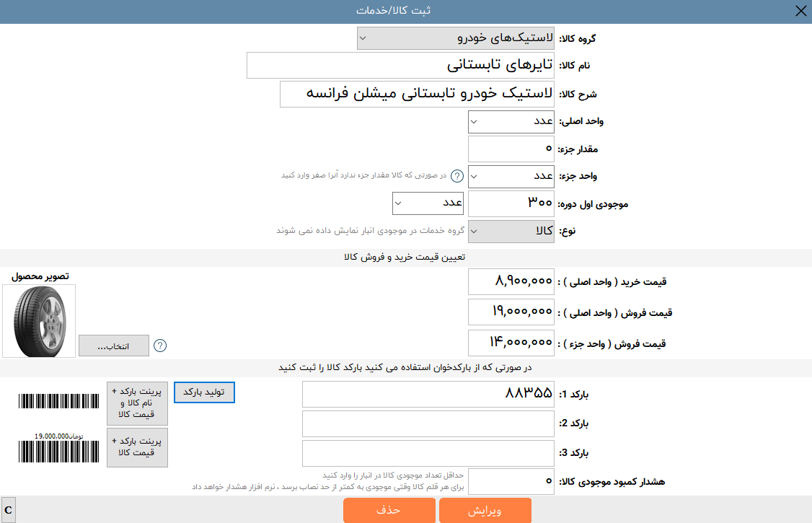Focus the empty بارکد 2 field
Image resolution: width=812 pixels, height=523 pixels.
428,424
